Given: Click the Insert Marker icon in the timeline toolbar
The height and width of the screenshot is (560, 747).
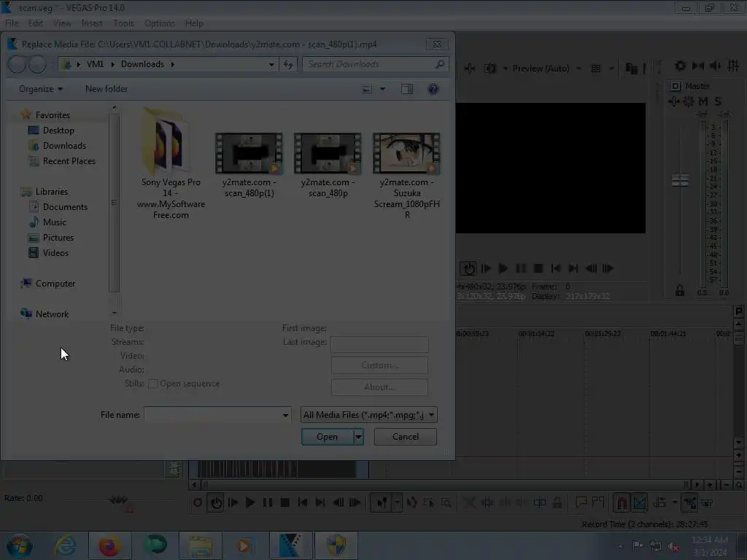Looking at the screenshot, I should [581, 502].
